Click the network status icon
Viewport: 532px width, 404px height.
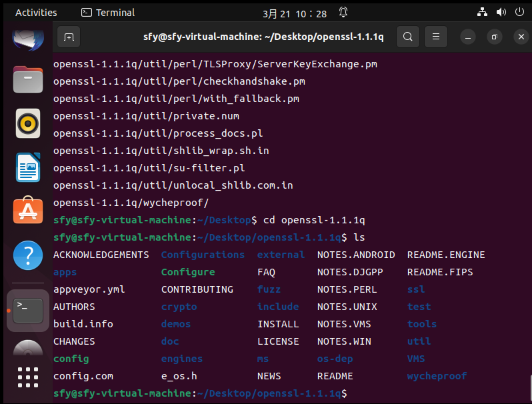[x=482, y=12]
